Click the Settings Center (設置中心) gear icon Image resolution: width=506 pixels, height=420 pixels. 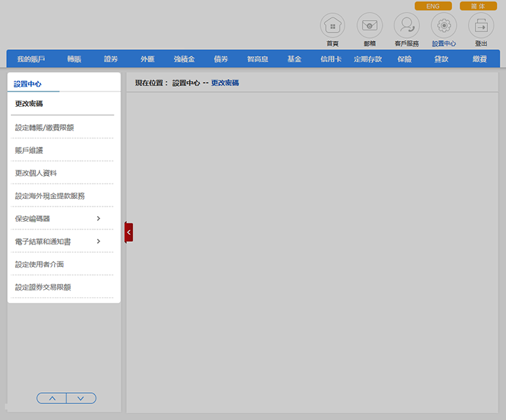(444, 26)
